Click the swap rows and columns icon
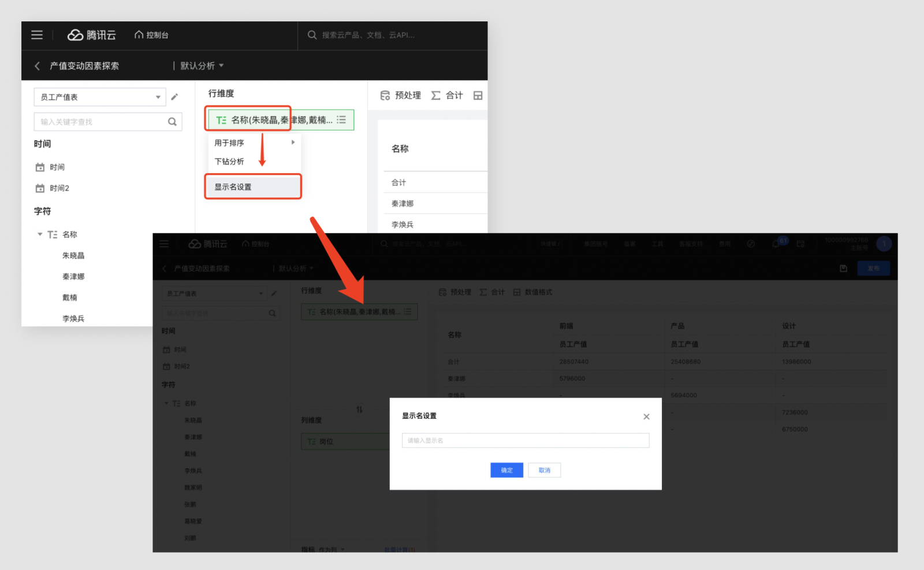 click(360, 409)
